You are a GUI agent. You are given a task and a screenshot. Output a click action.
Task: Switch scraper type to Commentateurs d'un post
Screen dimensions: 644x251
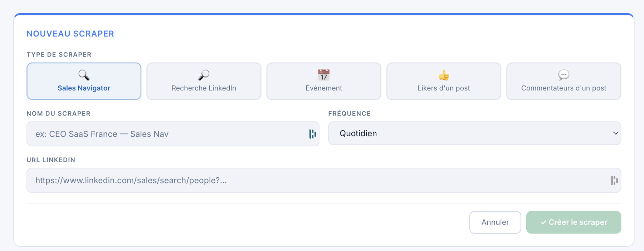[563, 81]
